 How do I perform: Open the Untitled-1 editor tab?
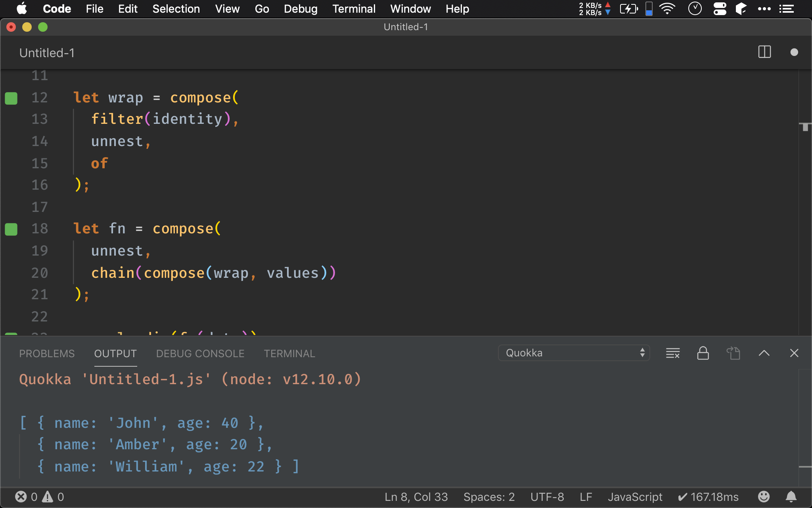47,53
